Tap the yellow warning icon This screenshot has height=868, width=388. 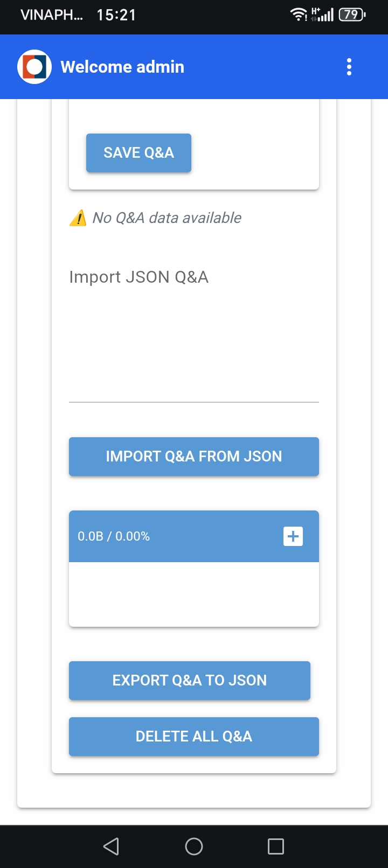[78, 218]
